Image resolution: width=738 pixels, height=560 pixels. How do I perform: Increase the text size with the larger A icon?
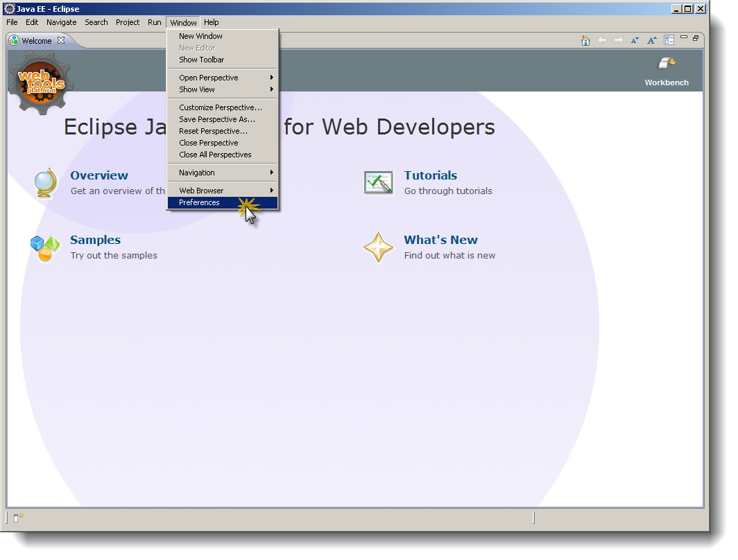651,40
